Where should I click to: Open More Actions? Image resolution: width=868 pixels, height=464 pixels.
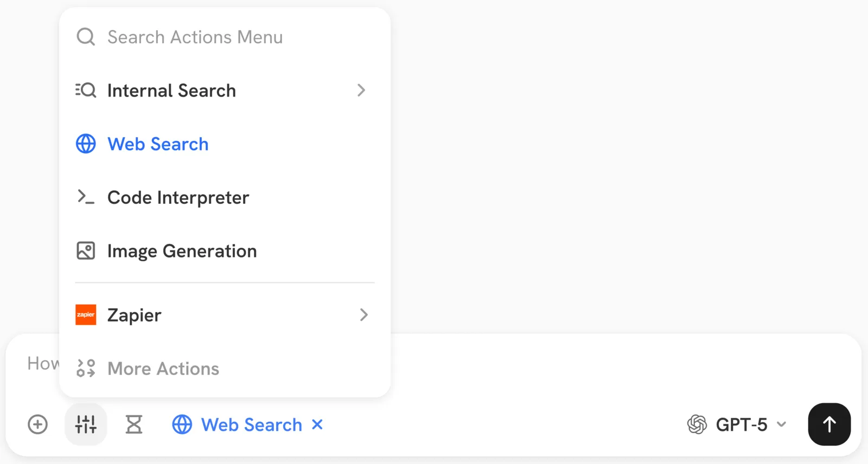tap(225, 369)
